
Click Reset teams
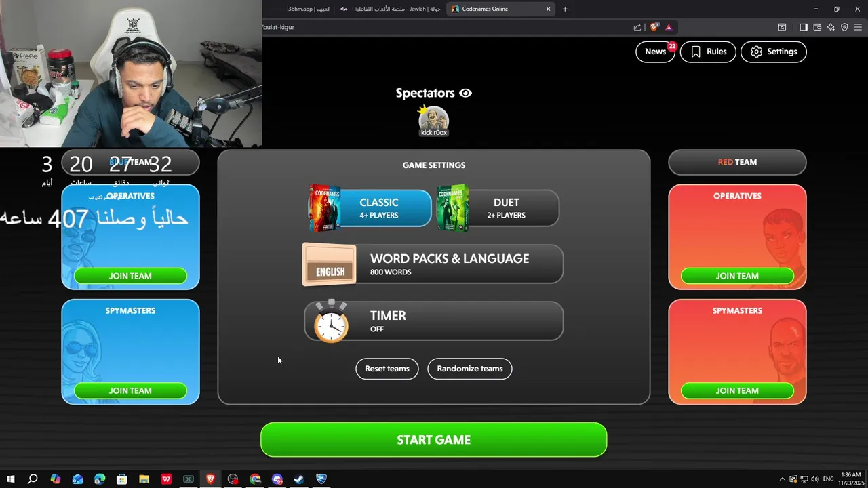pos(387,369)
